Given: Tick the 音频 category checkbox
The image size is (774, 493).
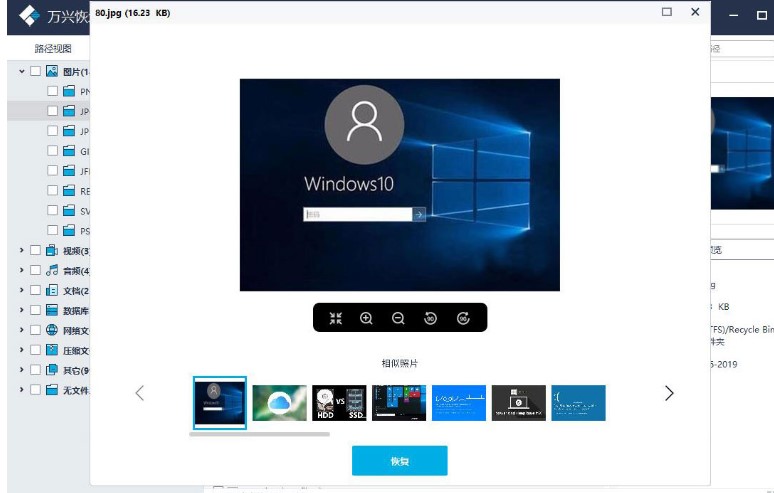Looking at the screenshot, I should coord(35,270).
